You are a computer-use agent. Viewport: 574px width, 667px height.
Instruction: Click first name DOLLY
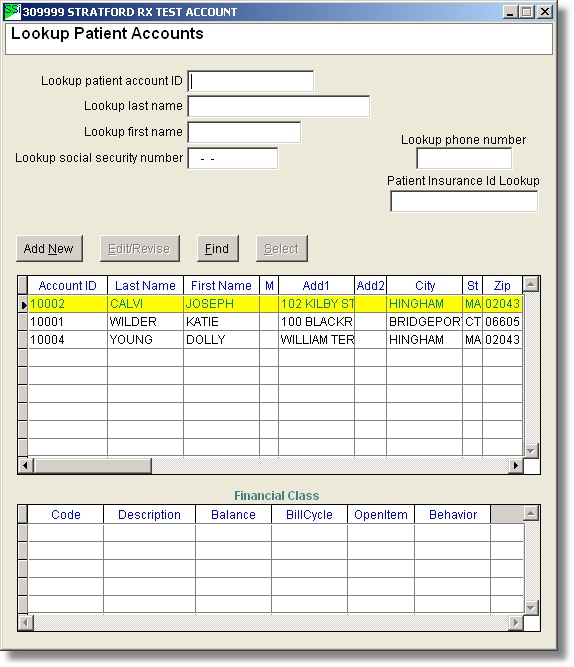tap(221, 339)
